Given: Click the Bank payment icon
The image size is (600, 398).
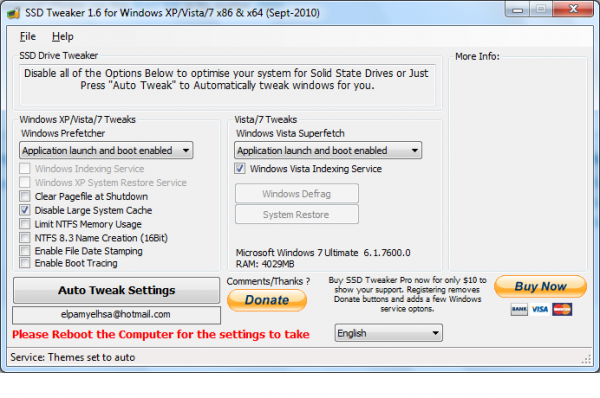Looking at the screenshot, I should click(519, 309).
